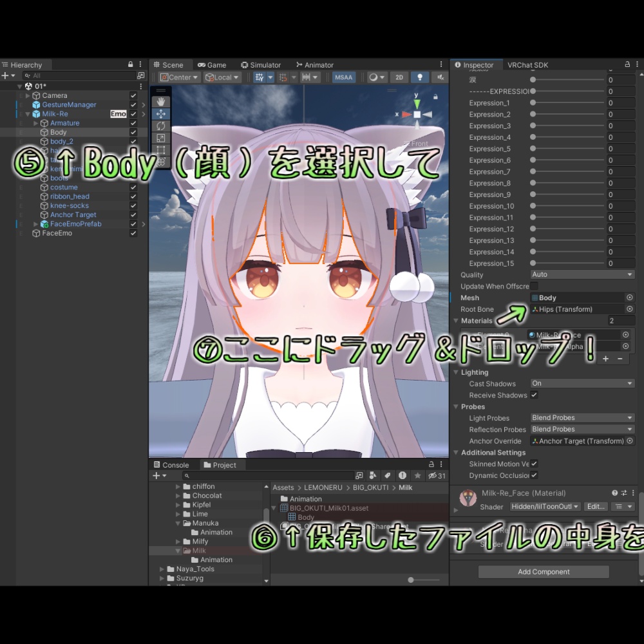This screenshot has height=644, width=644.
Task: Click the Edit button next to the Shader field
Action: [x=594, y=507]
